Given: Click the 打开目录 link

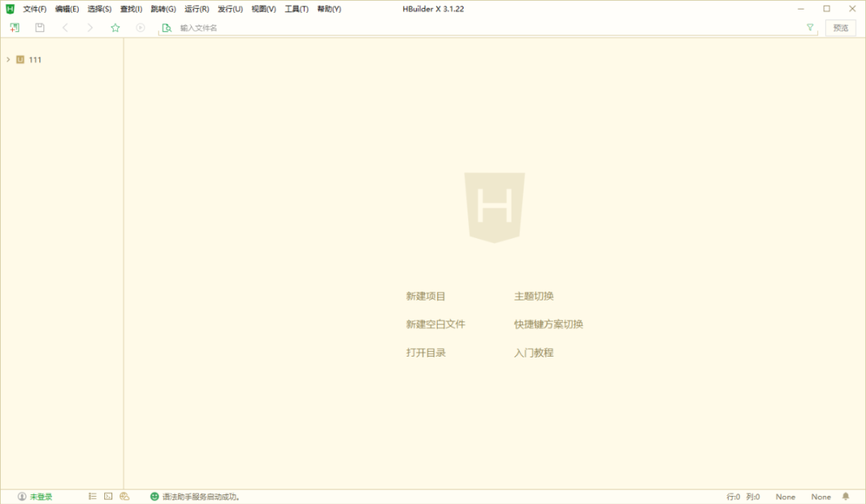Looking at the screenshot, I should [x=426, y=353].
